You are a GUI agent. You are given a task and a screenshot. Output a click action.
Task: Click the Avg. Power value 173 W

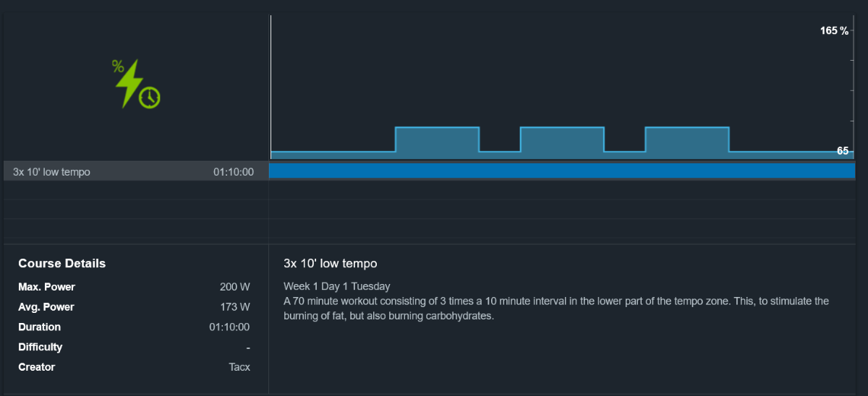[235, 307]
